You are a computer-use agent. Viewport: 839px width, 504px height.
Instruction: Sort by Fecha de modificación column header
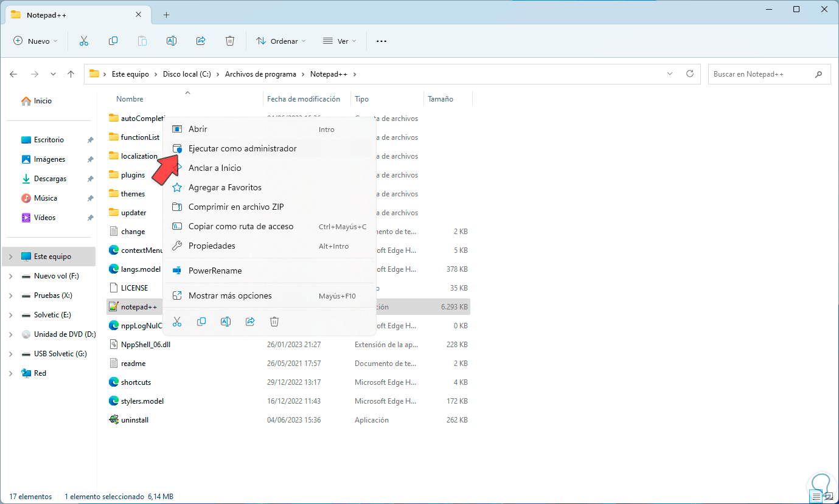click(x=304, y=99)
